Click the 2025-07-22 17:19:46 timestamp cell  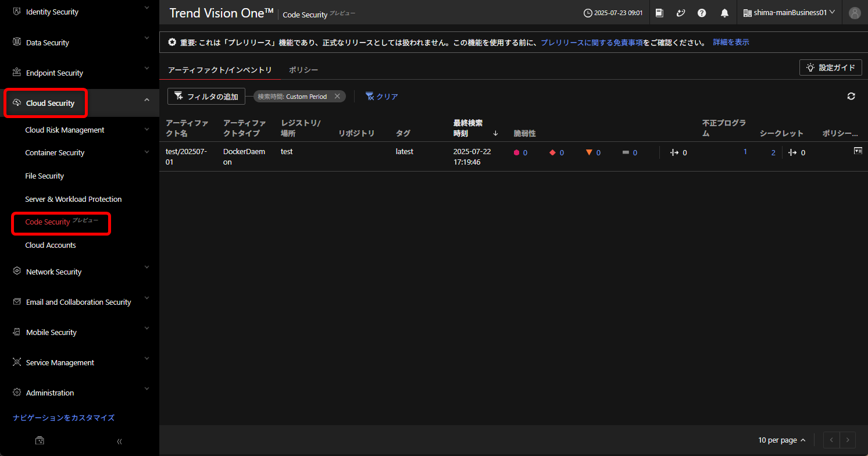(472, 156)
